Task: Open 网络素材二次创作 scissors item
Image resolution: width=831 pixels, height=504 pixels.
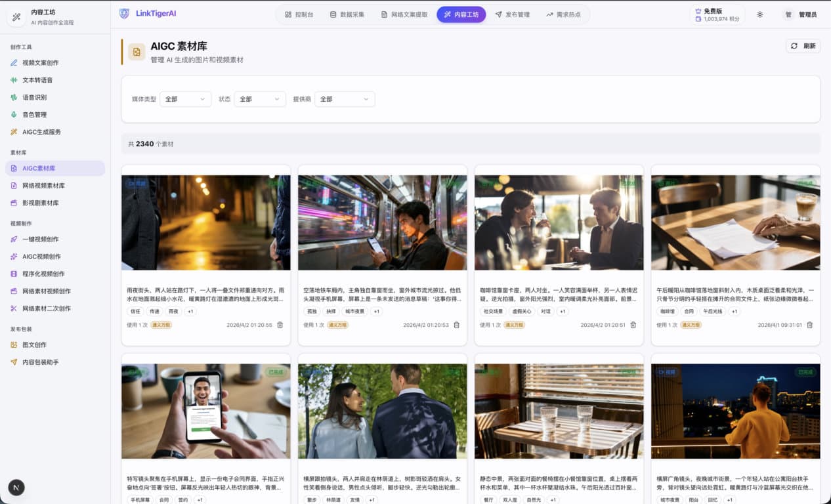Action: [x=46, y=308]
